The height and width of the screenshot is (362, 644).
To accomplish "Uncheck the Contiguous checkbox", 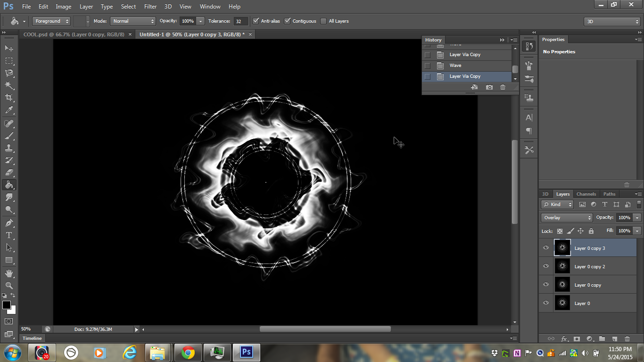I will point(288,21).
